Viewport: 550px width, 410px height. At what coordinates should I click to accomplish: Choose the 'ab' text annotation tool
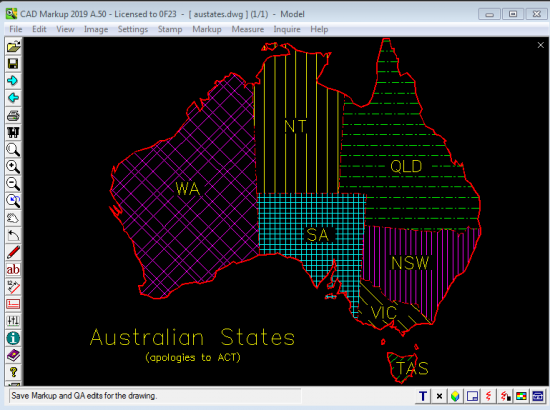tap(13, 270)
